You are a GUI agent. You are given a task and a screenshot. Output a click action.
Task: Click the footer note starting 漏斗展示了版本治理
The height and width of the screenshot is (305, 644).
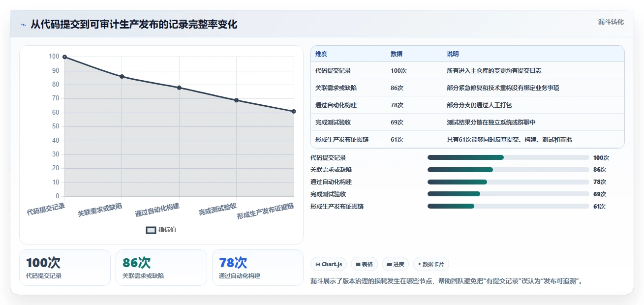coord(447,281)
